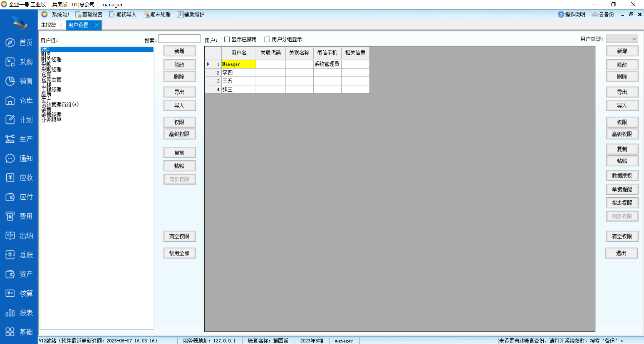Switch to the 主控台 tab
Viewport: 644px width, 344px height.
point(49,25)
